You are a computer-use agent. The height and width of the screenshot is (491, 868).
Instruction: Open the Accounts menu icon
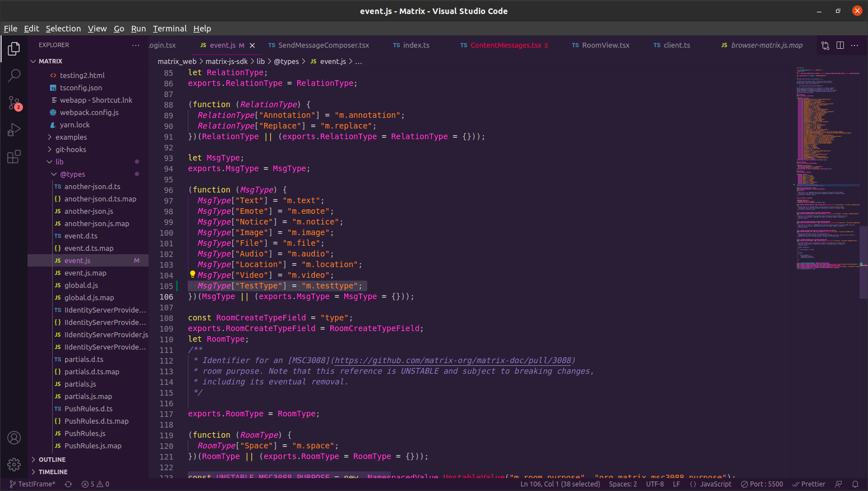pyautogui.click(x=14, y=438)
